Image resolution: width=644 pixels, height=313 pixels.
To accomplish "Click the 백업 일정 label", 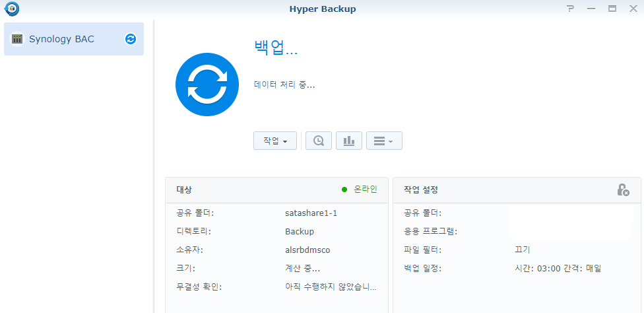I will [x=423, y=269].
